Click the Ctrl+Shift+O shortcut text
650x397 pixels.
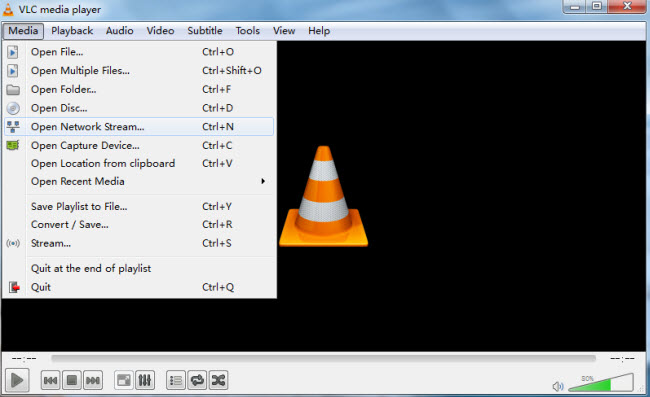click(232, 70)
